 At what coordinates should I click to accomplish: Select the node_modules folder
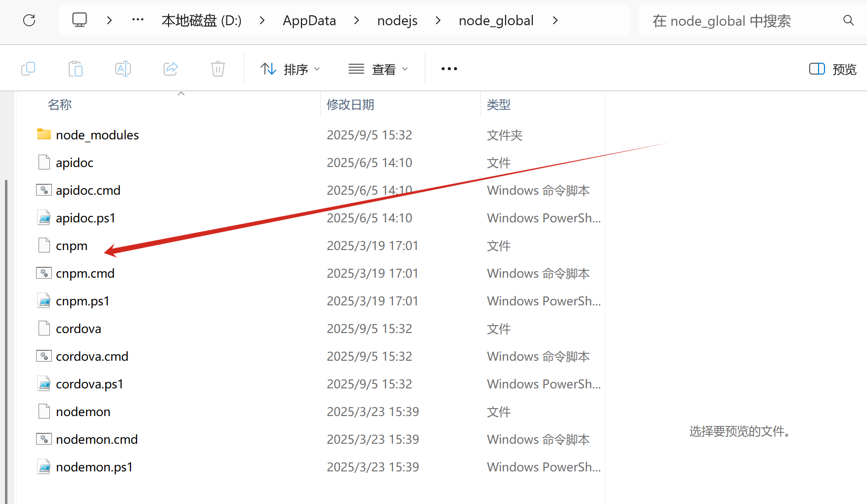pyautogui.click(x=97, y=135)
